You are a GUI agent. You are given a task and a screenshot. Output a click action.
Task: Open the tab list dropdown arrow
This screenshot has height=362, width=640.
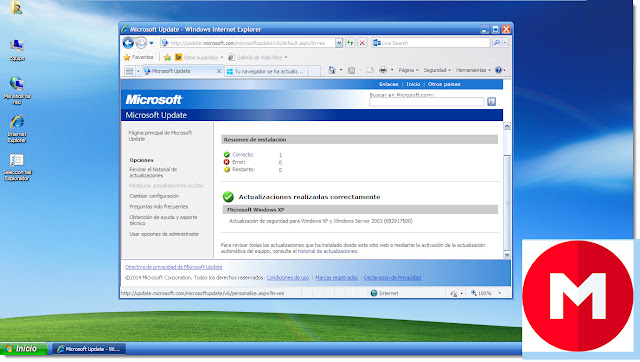(x=138, y=71)
